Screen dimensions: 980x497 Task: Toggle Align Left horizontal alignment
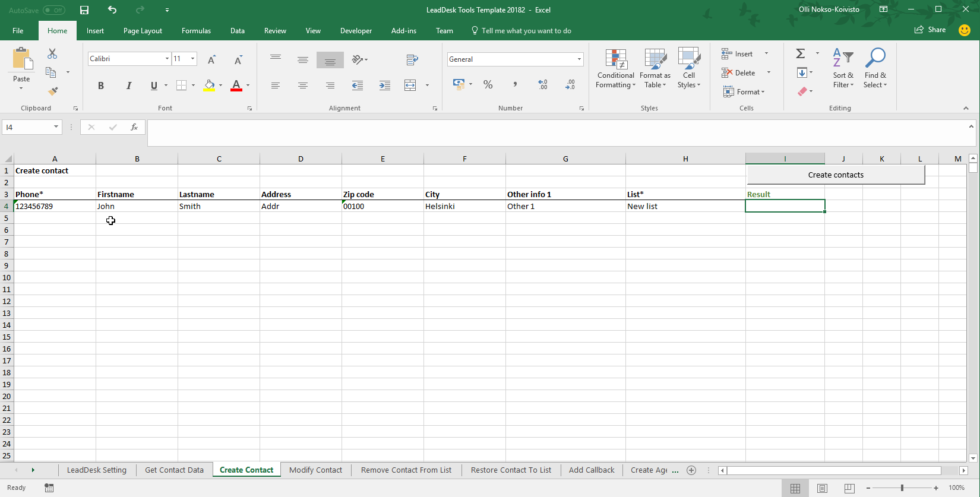tap(276, 86)
